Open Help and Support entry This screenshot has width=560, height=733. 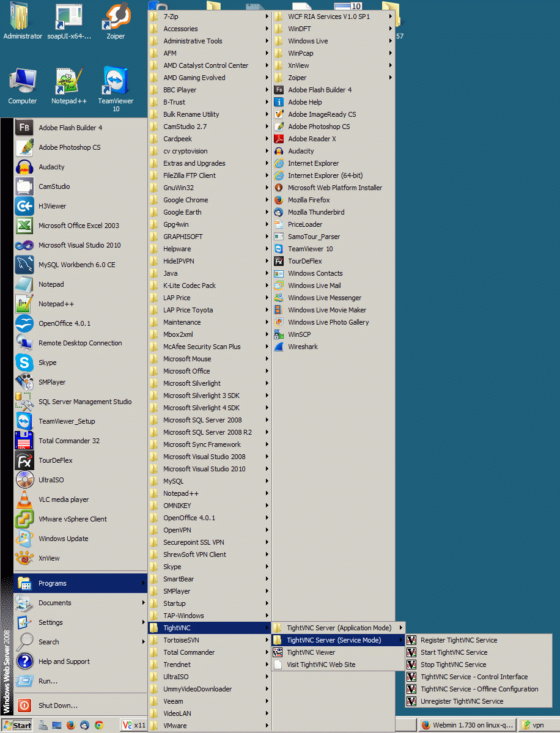click(81, 661)
